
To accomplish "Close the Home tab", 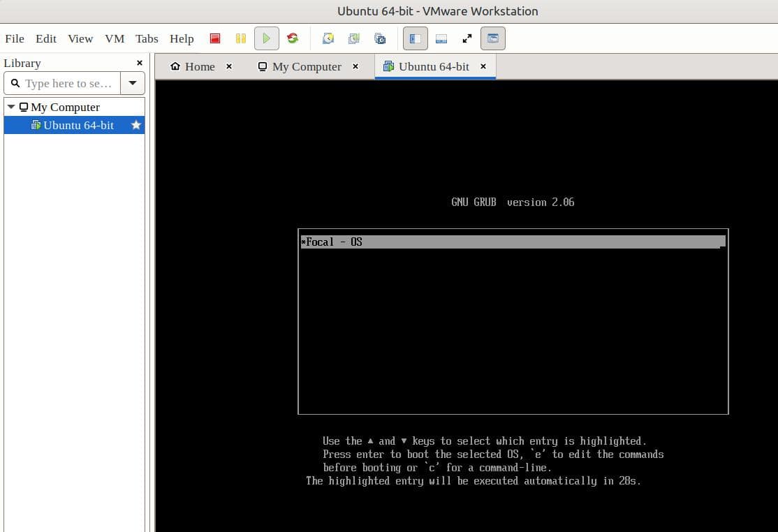I will pyautogui.click(x=229, y=66).
